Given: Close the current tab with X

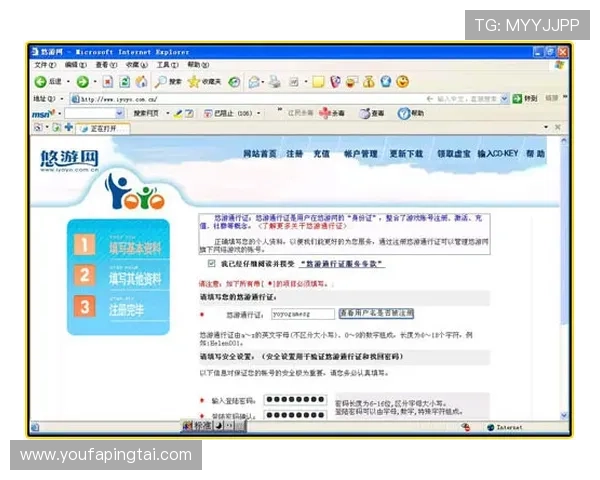Looking at the screenshot, I should click(x=558, y=127).
